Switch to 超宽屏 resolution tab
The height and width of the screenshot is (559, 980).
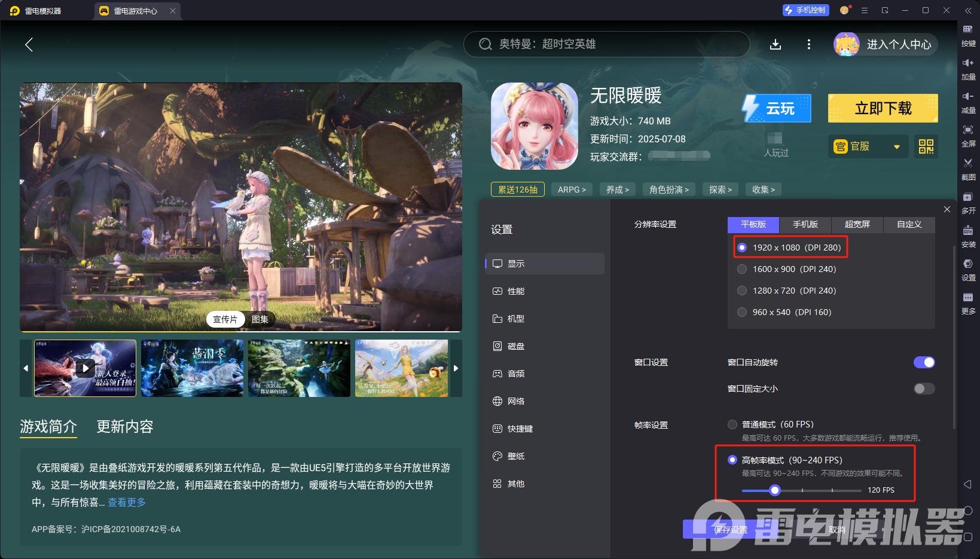(857, 224)
